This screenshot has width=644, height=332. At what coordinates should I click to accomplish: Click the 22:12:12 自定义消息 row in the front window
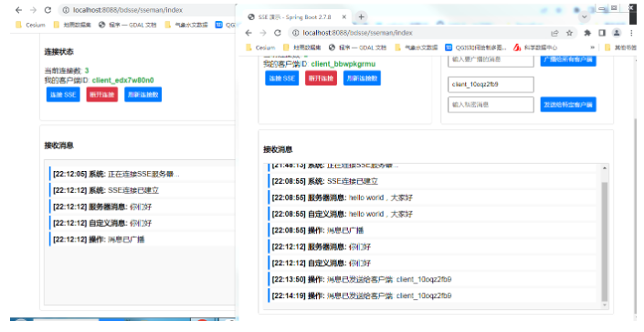click(432, 262)
